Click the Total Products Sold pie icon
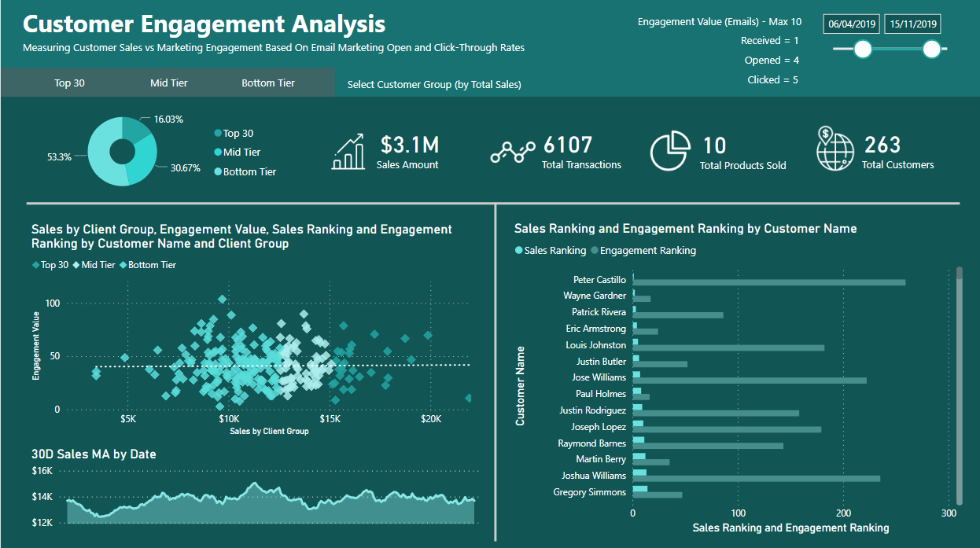This screenshot has width=980, height=548. [x=669, y=150]
